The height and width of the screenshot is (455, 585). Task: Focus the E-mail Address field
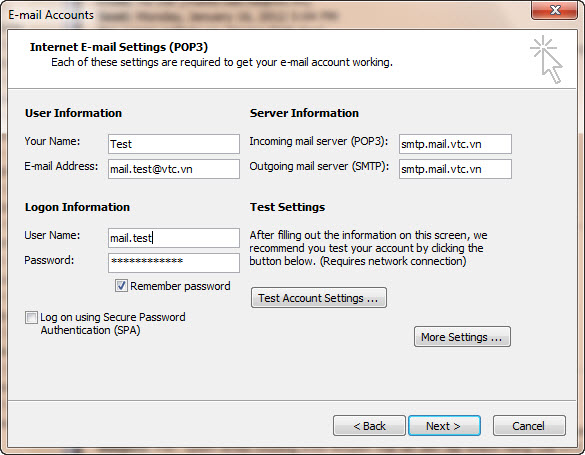point(174,169)
